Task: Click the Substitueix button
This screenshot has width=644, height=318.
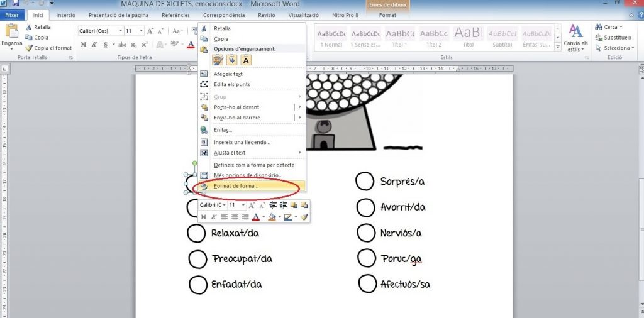Action: coord(616,37)
